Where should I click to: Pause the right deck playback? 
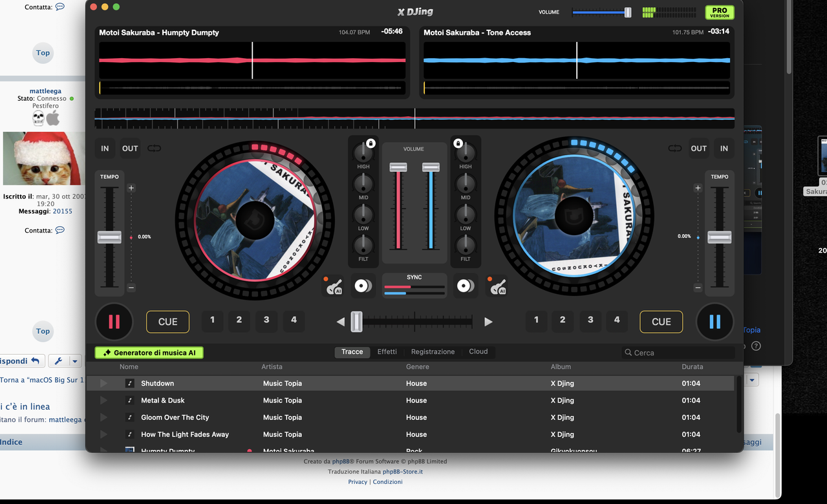[x=714, y=322]
